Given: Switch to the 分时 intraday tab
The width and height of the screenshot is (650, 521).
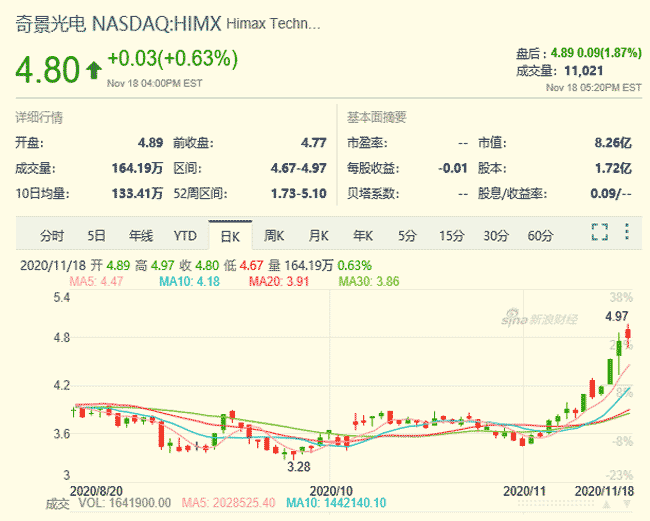Looking at the screenshot, I should [x=52, y=236].
